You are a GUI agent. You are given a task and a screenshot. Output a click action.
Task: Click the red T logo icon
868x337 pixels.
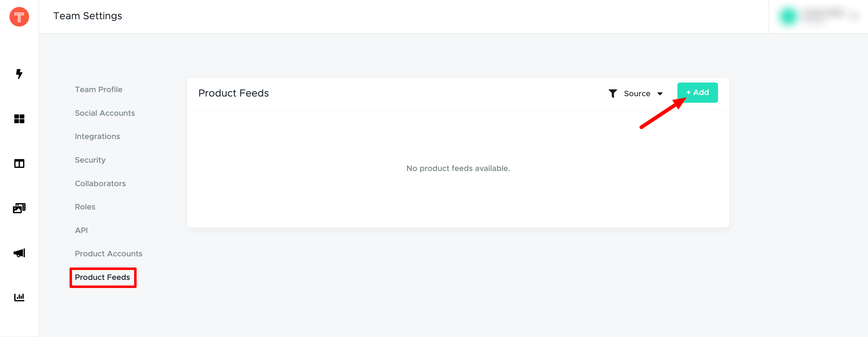pyautogui.click(x=19, y=16)
